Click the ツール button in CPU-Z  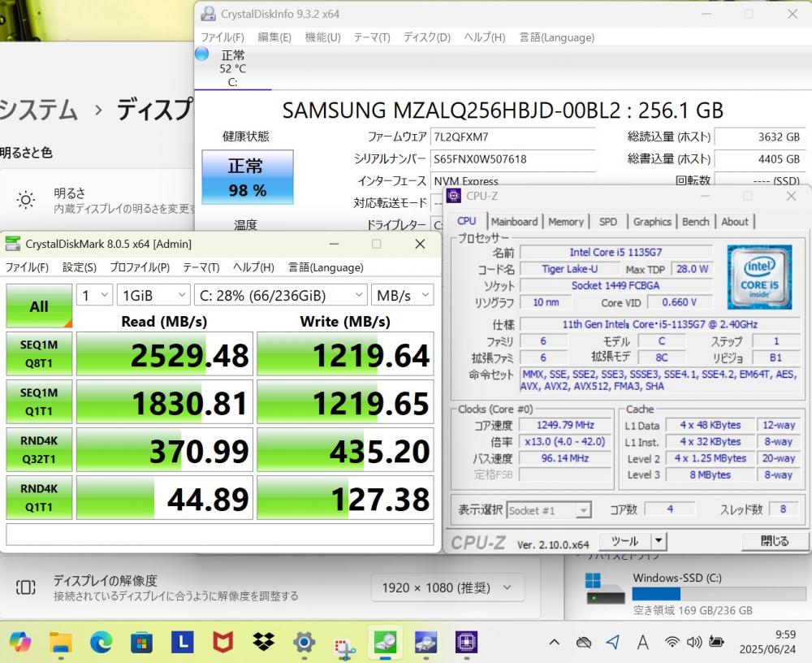tap(624, 540)
